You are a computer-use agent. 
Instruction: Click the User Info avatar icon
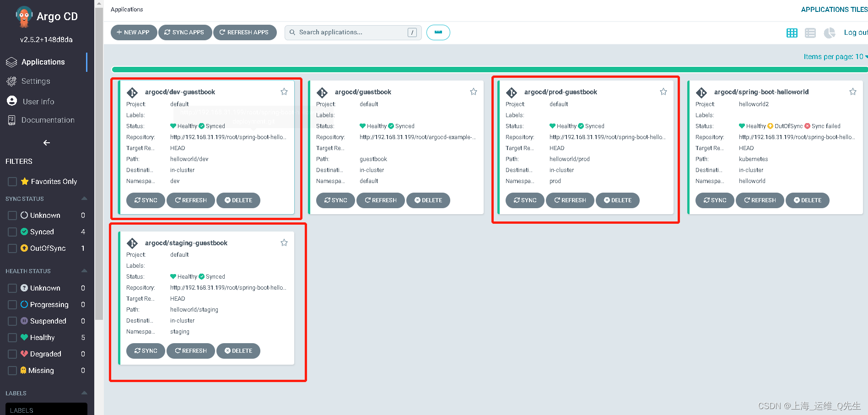[12, 101]
